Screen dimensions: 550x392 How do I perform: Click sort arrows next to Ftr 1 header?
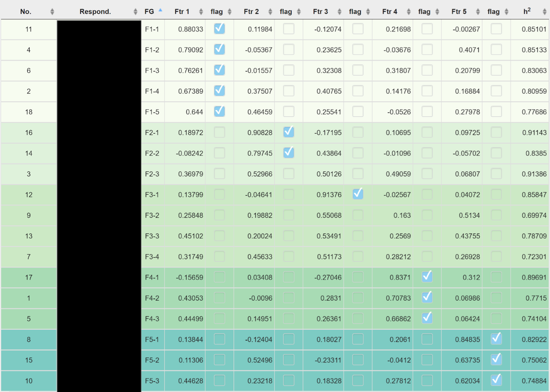(201, 12)
